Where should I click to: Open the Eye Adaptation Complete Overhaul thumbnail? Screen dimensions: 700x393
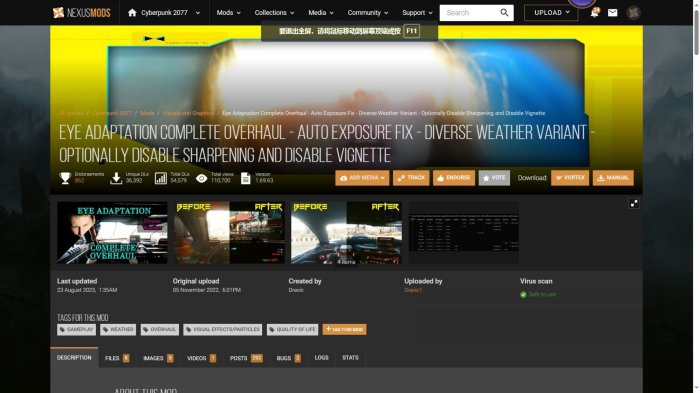click(x=112, y=232)
